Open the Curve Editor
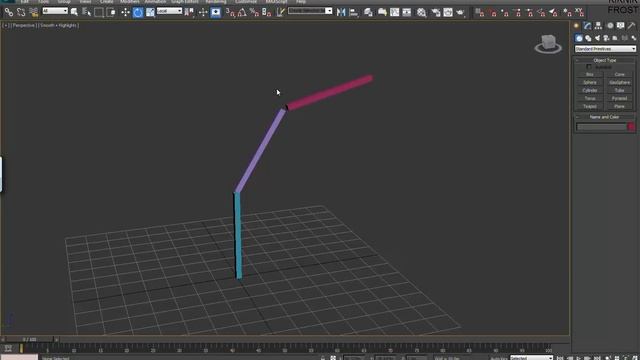Screen dimensions: 640x360 394,12
